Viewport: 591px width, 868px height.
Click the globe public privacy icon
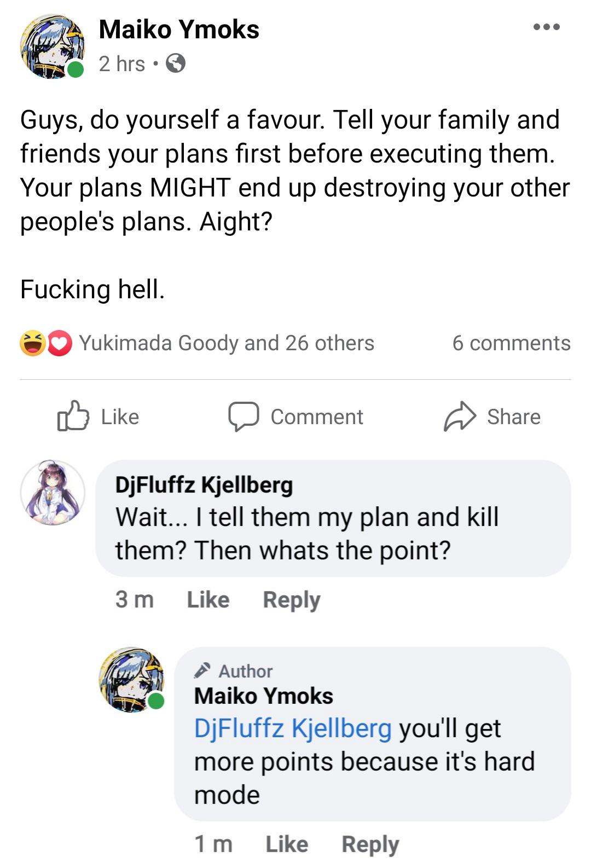(176, 64)
